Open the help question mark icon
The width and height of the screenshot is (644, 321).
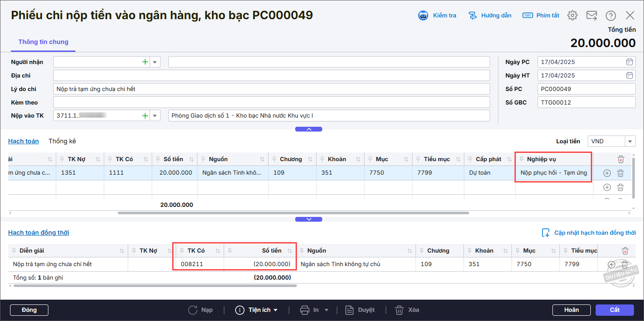point(610,16)
